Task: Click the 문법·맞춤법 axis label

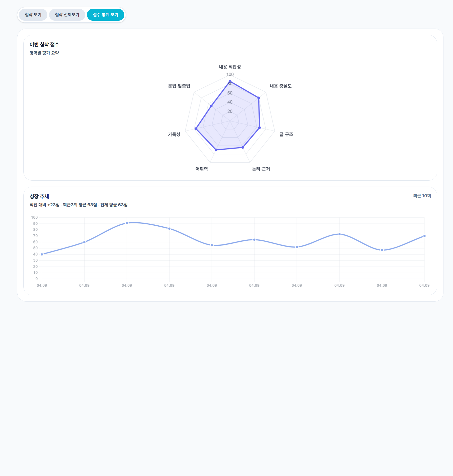Action: click(179, 86)
